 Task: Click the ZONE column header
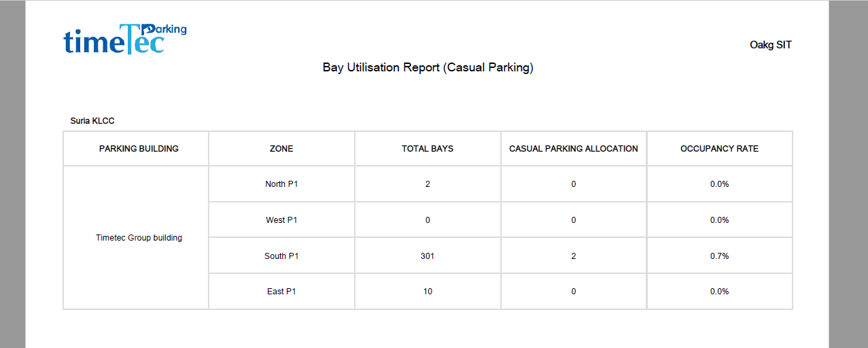click(x=281, y=148)
